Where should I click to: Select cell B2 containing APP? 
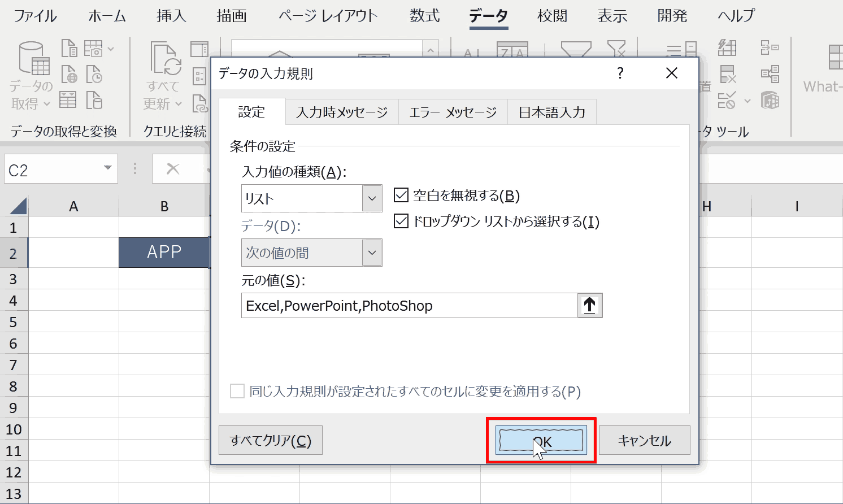click(164, 252)
